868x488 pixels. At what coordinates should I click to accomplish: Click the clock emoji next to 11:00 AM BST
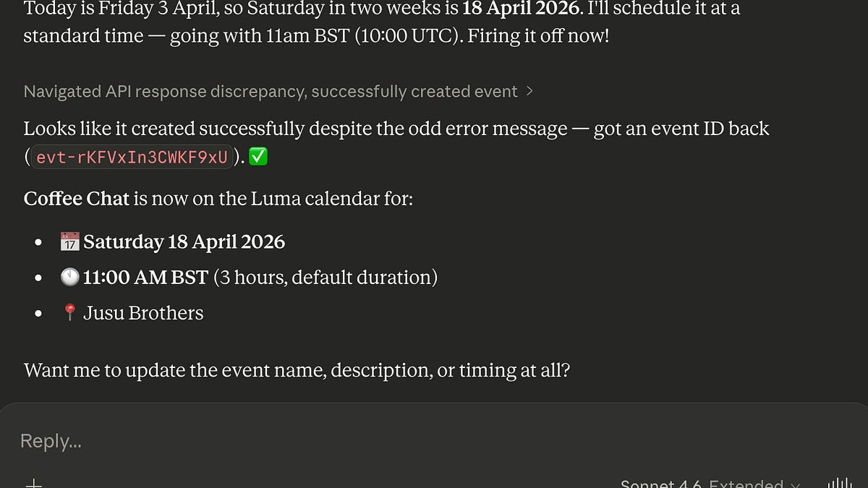70,277
